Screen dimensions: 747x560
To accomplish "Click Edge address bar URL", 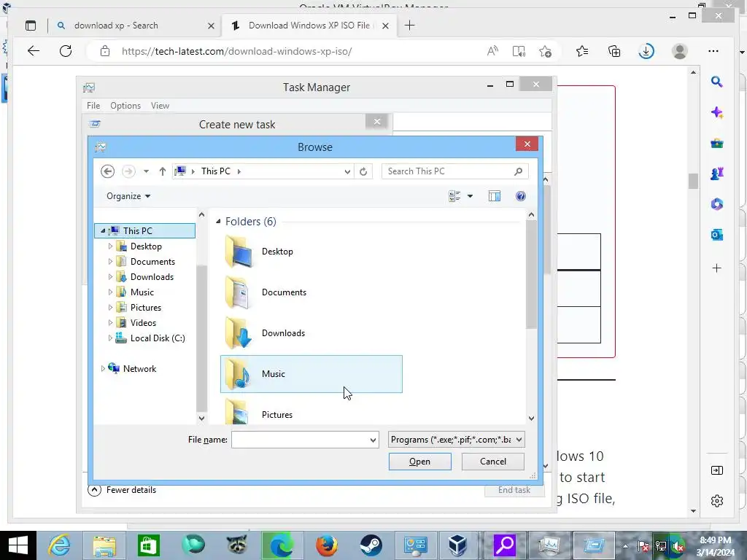I will click(237, 52).
